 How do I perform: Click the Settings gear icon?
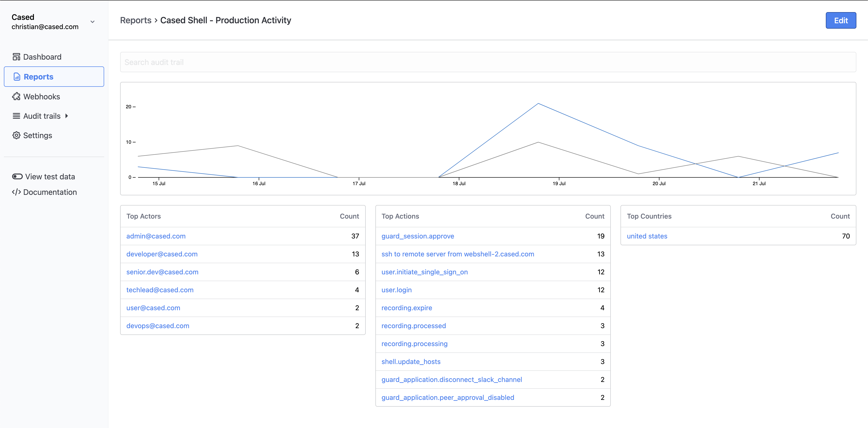[x=16, y=135]
